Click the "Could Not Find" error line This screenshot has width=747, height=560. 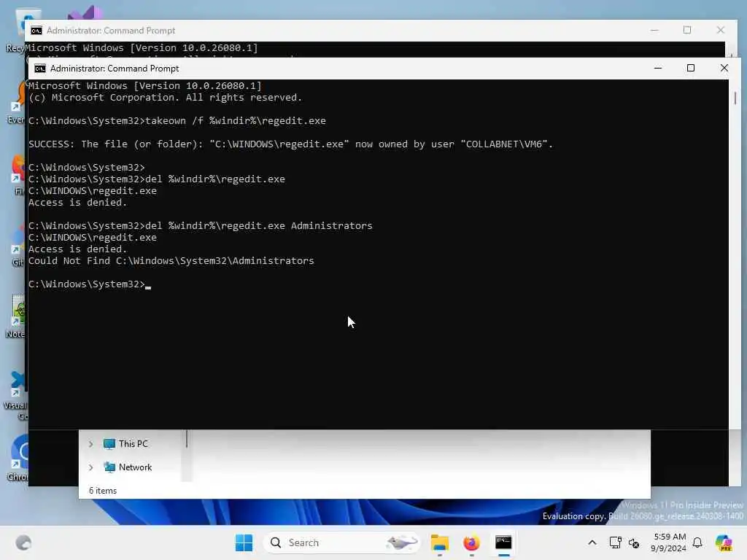(x=171, y=261)
